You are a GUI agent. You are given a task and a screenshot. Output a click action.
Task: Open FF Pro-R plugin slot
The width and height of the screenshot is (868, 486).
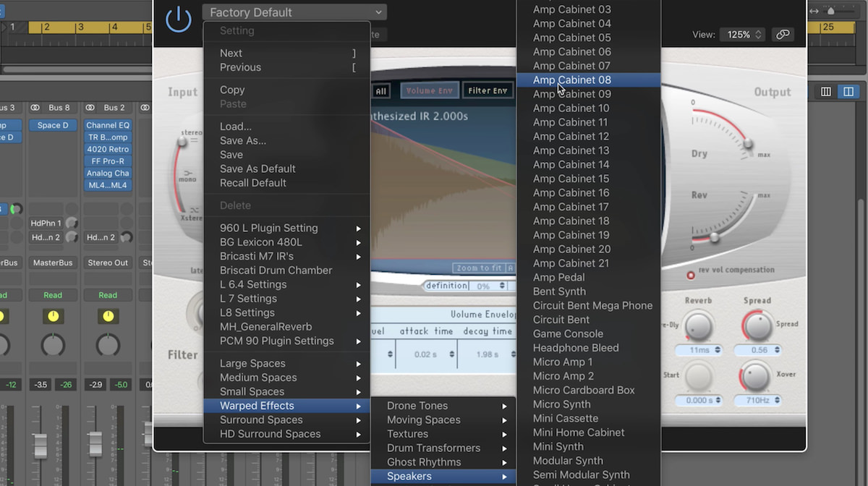tap(108, 161)
